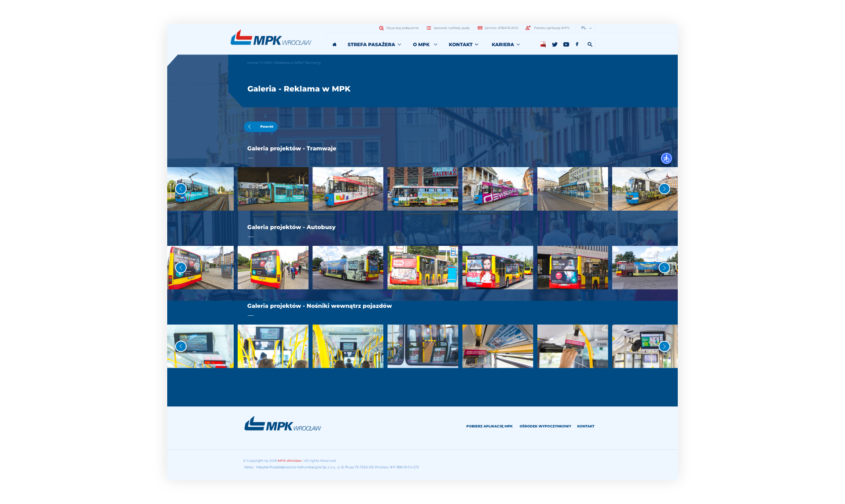Image resolution: width=845 pixels, height=504 pixels.
Task: Open the YouTube channel icon
Action: 566,44
